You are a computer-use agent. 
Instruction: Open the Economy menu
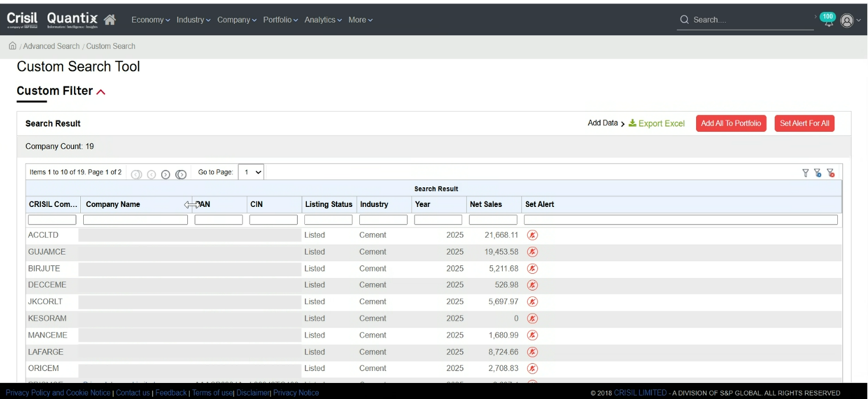point(150,20)
